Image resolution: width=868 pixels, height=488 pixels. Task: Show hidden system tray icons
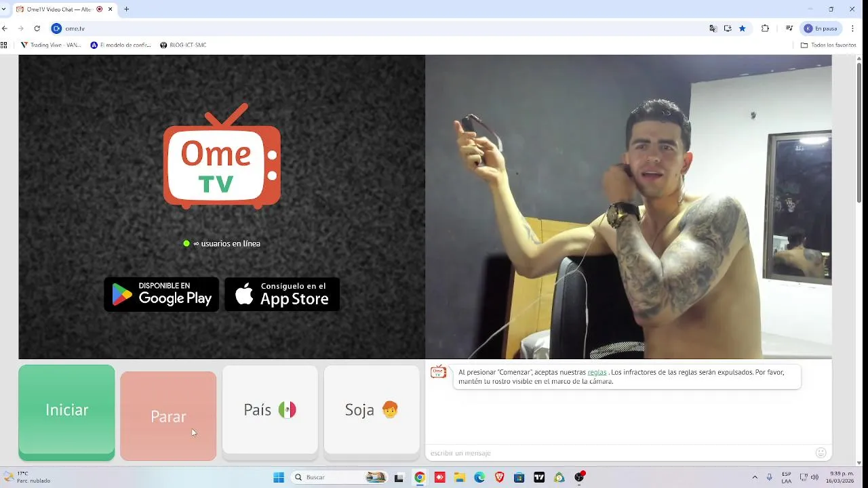pos(755,477)
